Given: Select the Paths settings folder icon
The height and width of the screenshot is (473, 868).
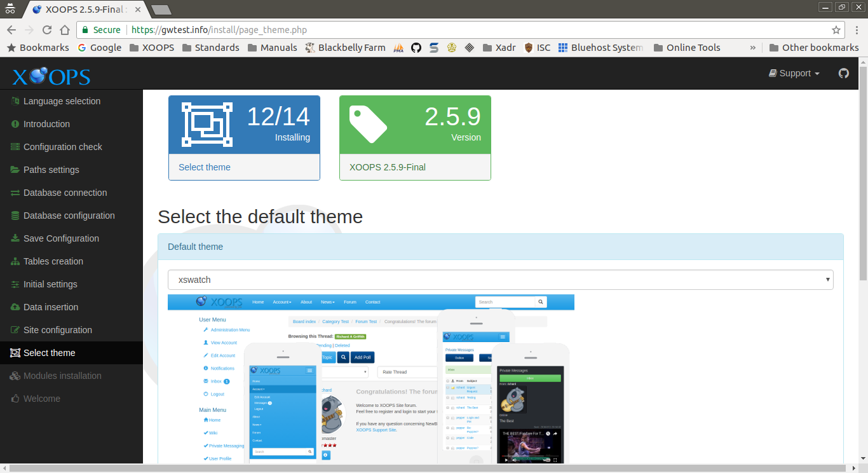Looking at the screenshot, I should point(14,170).
